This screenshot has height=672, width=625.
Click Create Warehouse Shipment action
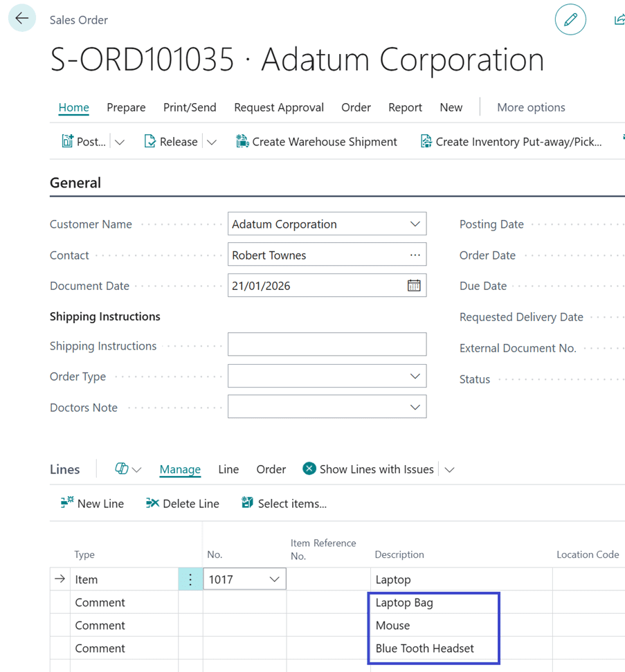tap(316, 142)
